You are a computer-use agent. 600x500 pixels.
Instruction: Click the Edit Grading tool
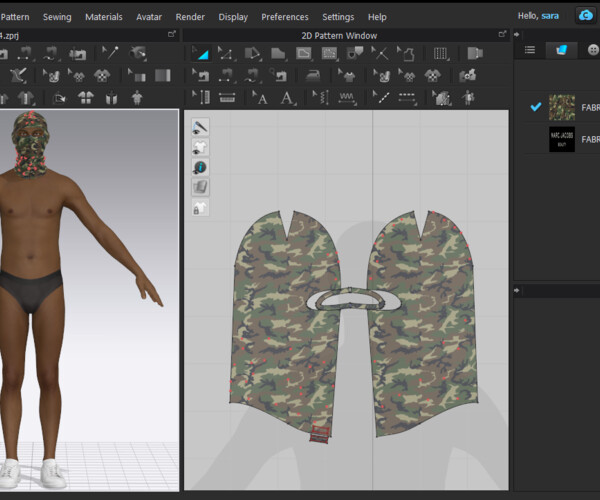click(x=441, y=98)
